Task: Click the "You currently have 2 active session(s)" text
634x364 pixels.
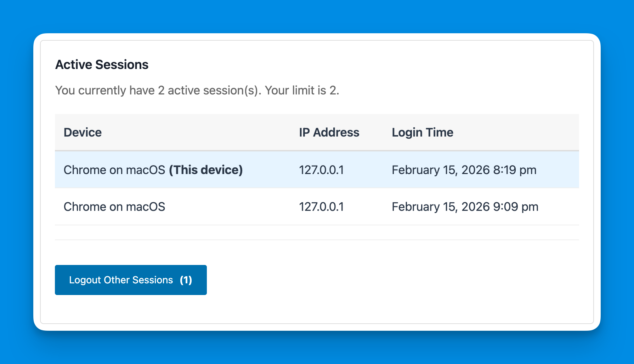Action: pyautogui.click(x=158, y=91)
